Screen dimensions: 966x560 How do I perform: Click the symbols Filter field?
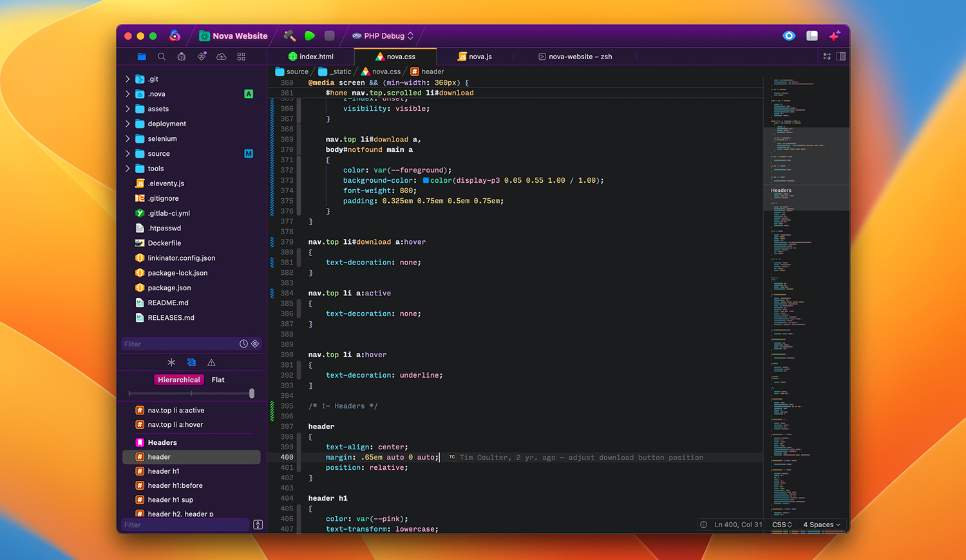pos(185,525)
